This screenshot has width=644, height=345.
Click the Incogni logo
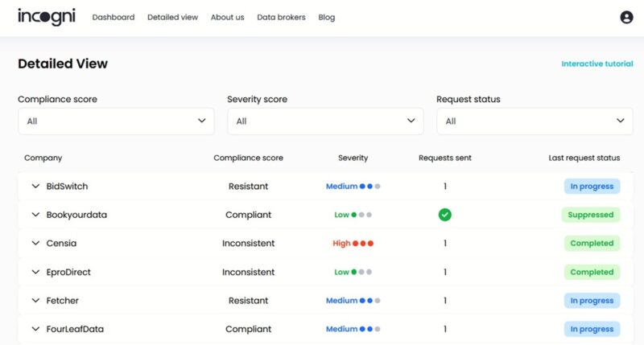pyautogui.click(x=47, y=17)
